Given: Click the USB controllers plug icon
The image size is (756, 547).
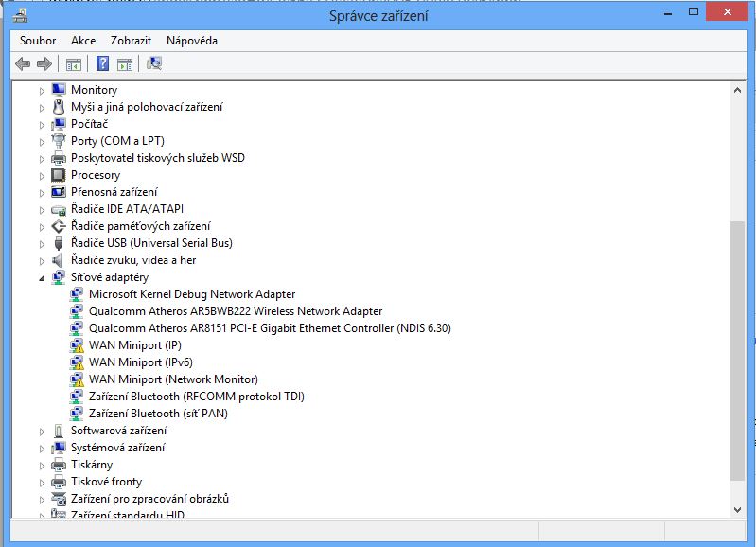Looking at the screenshot, I should (59, 243).
